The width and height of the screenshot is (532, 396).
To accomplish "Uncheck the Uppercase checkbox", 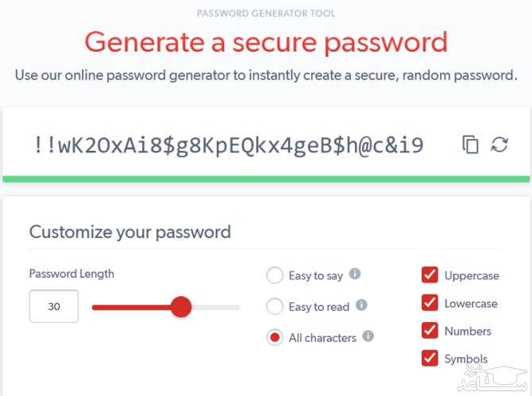I will (430, 275).
